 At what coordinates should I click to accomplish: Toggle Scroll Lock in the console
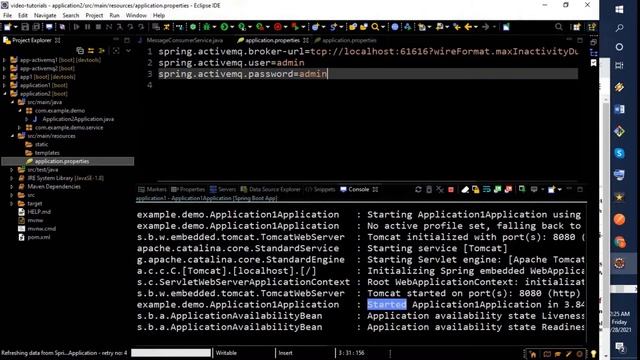476,189
